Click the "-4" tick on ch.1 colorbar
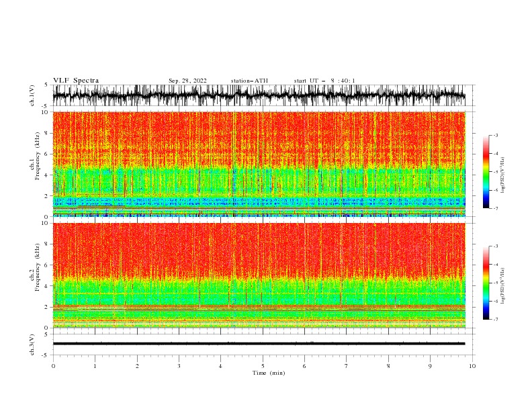The height and width of the screenshot is (411, 532). point(495,154)
